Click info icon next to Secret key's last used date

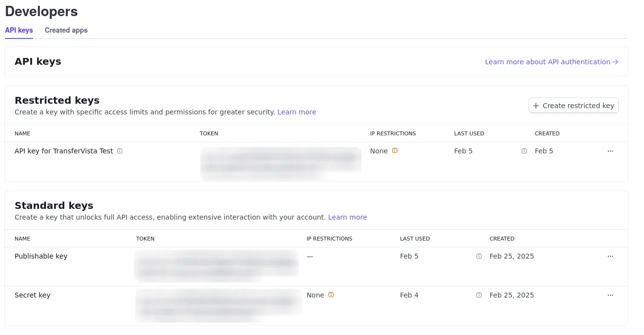click(479, 295)
